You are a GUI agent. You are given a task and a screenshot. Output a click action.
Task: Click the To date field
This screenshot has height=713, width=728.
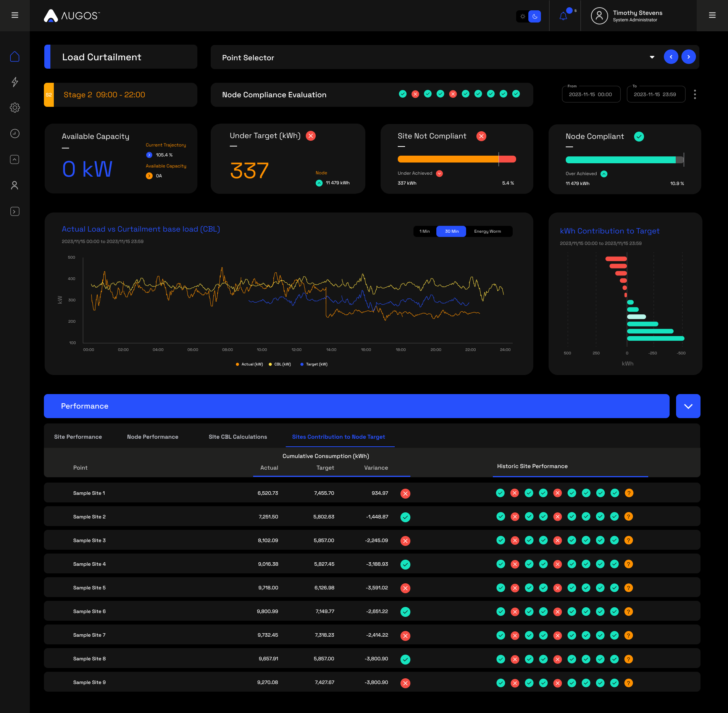(x=655, y=94)
